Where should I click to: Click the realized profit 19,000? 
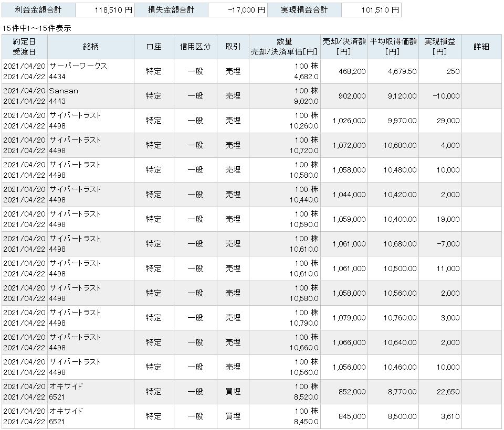(x=448, y=219)
